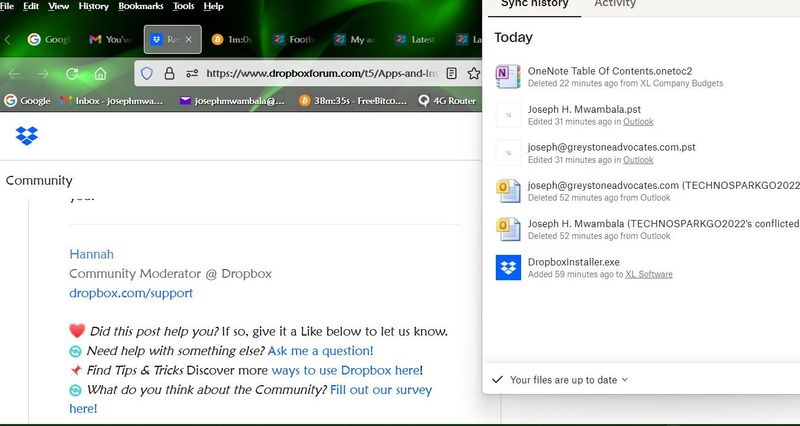This screenshot has height=426, width=800.
Task: Follow the dropbox.com/support link
Action: pos(130,293)
